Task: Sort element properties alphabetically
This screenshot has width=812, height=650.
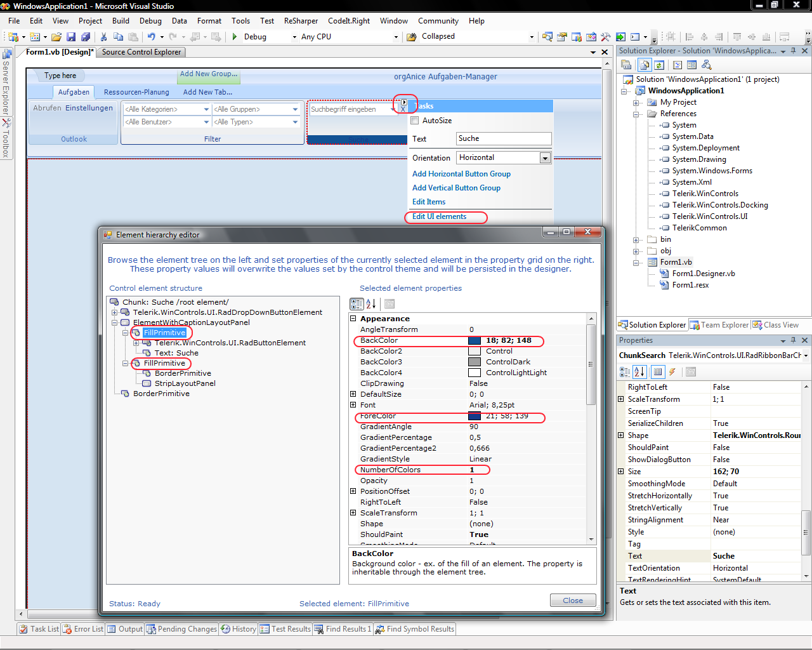Action: click(371, 304)
